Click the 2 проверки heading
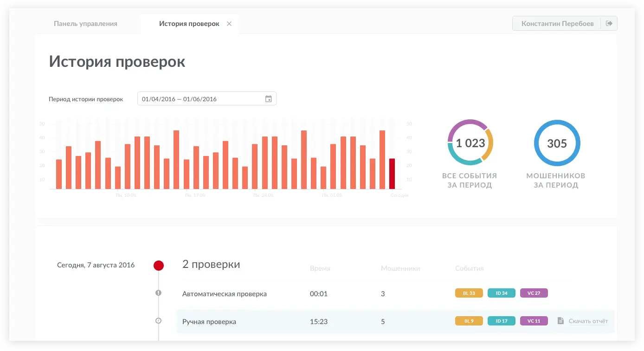 (211, 265)
